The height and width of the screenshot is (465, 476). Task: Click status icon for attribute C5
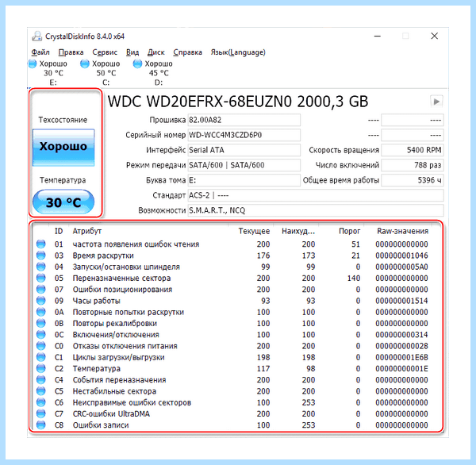coord(41,391)
